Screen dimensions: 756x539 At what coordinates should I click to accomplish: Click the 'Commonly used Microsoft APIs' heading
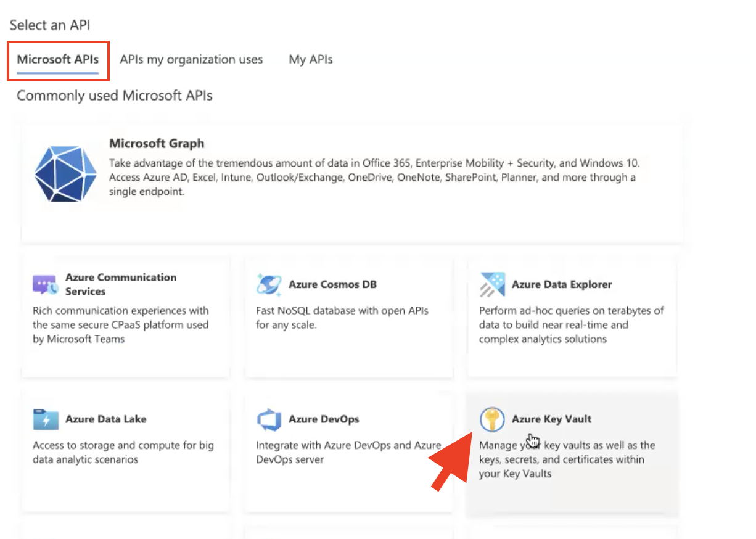click(115, 96)
